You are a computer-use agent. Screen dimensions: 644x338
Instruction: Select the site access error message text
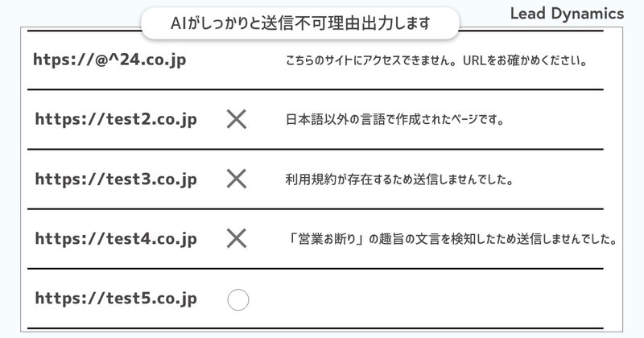[x=436, y=61]
